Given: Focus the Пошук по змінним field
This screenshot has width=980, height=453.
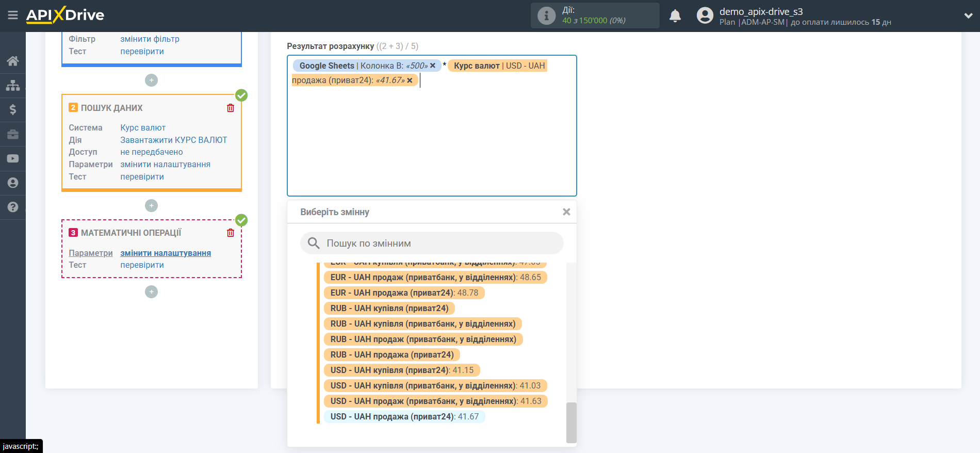Looking at the screenshot, I should point(432,243).
